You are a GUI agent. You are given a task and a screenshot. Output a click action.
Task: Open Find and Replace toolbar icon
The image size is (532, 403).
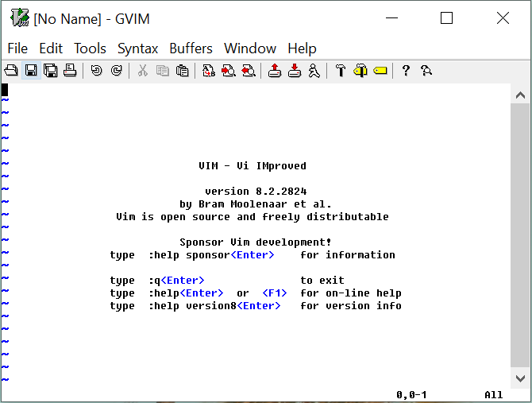pos(209,71)
